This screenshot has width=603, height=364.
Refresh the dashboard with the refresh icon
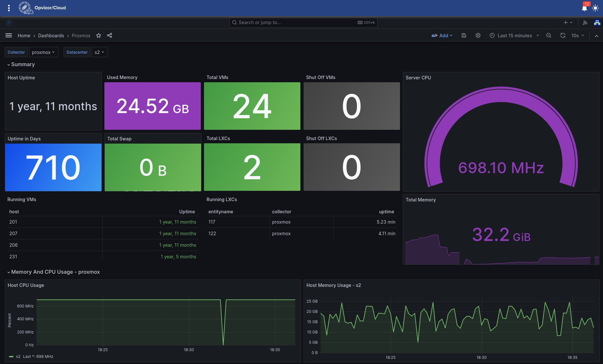pyautogui.click(x=563, y=35)
